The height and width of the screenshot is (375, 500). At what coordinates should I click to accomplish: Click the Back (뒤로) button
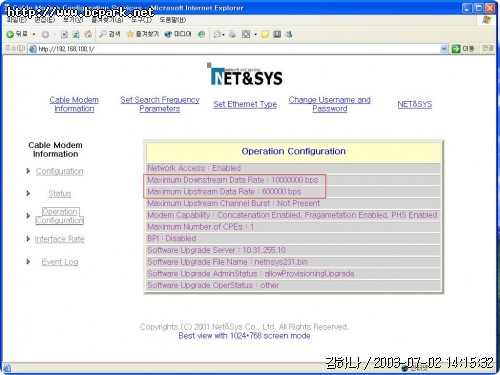pyautogui.click(x=17, y=34)
